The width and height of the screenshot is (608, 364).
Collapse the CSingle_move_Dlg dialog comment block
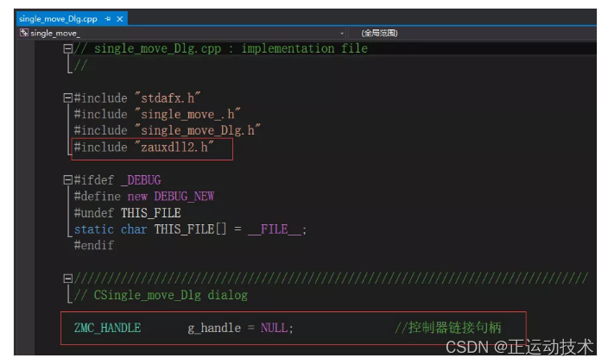pyautogui.click(x=68, y=278)
